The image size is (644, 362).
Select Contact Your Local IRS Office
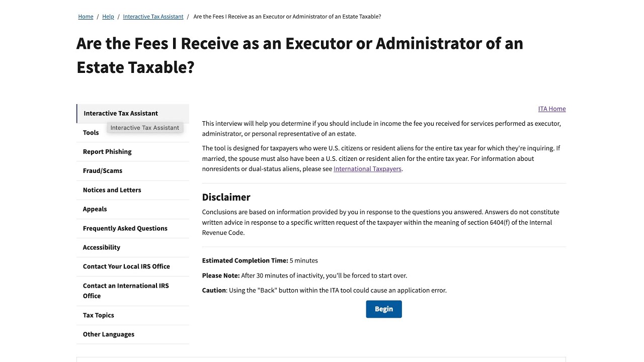click(126, 266)
